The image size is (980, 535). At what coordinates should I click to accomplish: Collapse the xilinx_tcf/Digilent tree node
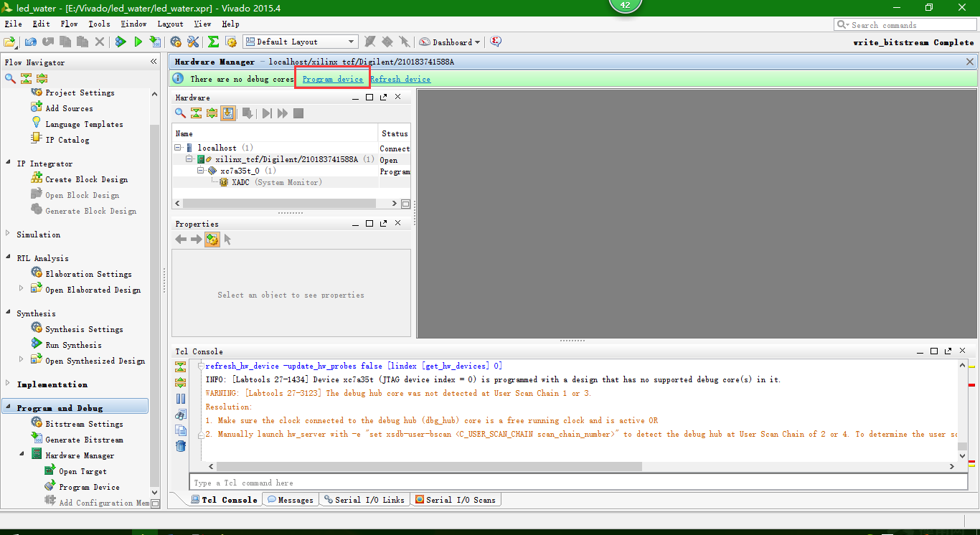[x=190, y=159]
